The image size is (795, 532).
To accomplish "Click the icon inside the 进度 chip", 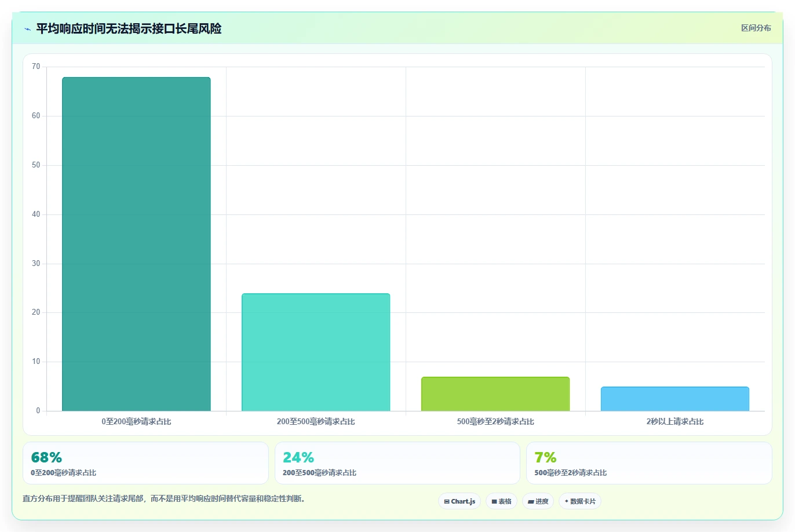I will tap(531, 502).
